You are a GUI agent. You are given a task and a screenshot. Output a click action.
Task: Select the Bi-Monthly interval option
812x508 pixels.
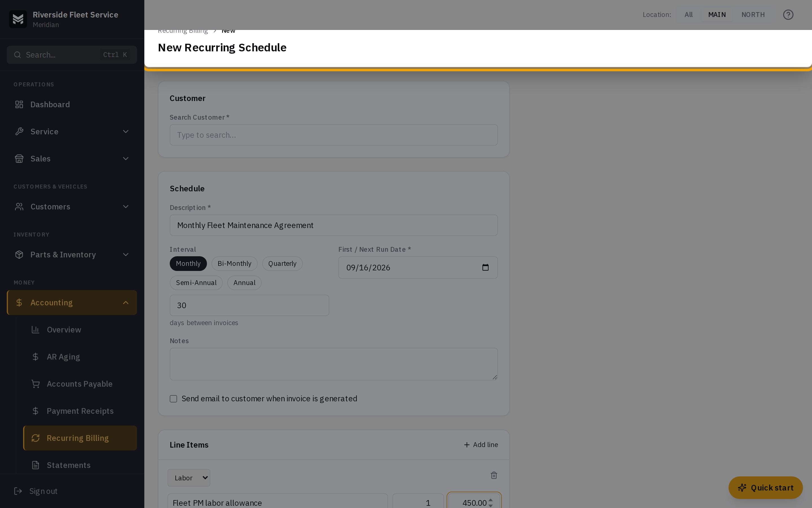[235, 264]
